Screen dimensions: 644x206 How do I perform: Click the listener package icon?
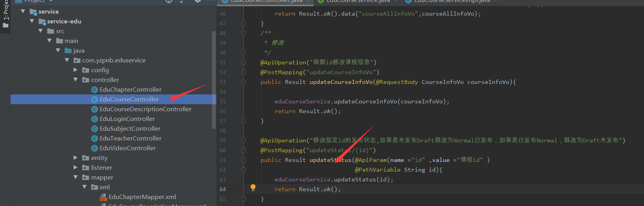click(x=86, y=168)
